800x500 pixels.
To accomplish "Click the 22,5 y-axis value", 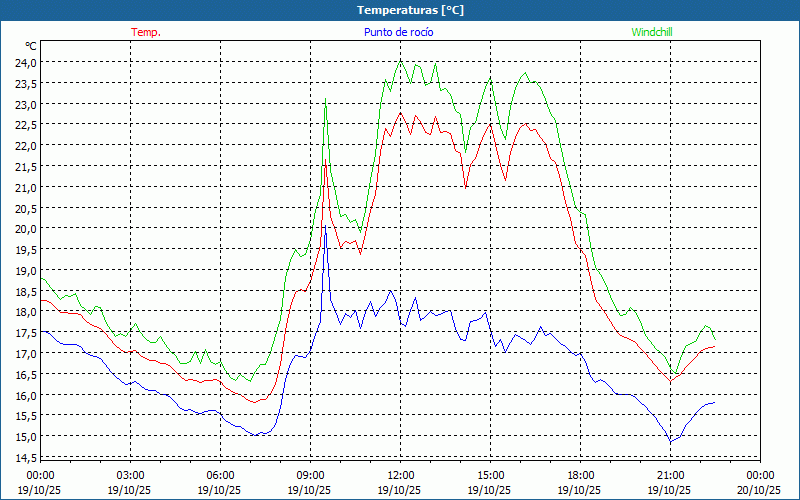I will click(x=24, y=124).
